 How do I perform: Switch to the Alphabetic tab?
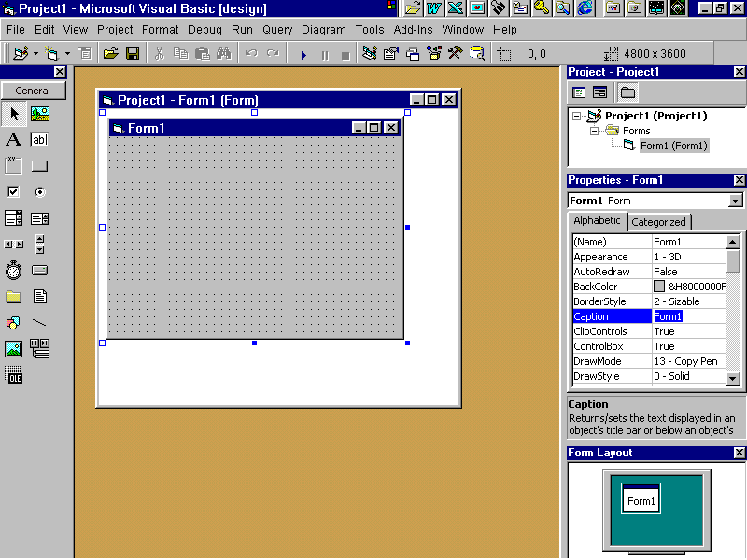click(597, 220)
